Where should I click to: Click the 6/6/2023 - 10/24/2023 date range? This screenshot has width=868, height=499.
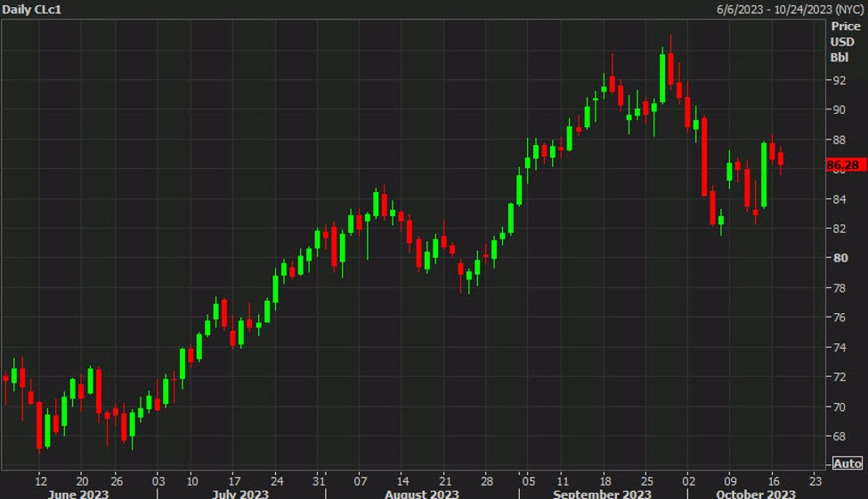[790, 10]
